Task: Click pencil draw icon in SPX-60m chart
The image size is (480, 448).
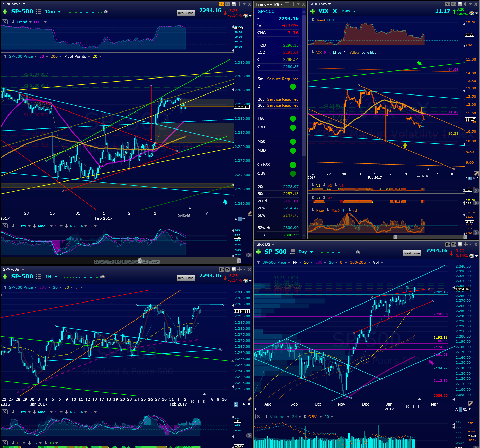Action: point(250,399)
